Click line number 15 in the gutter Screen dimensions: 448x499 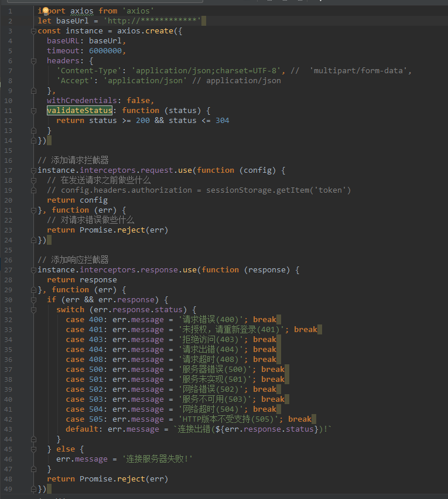click(x=9, y=151)
